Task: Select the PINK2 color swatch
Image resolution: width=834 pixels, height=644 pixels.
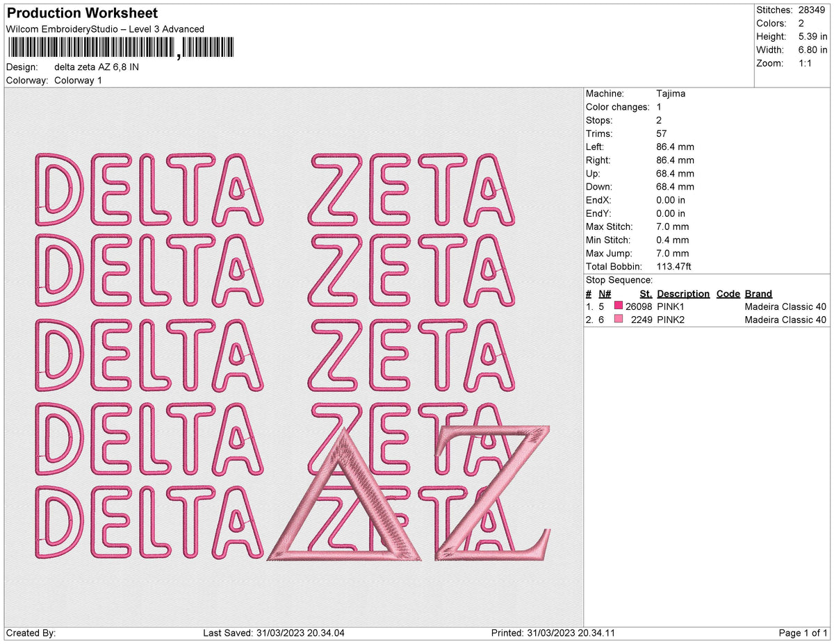Action: click(618, 320)
